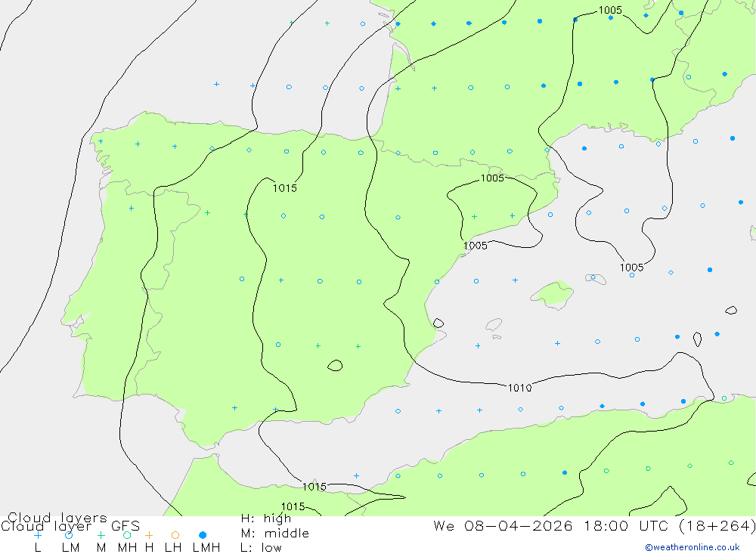The width and height of the screenshot is (756, 554).
Task: Click the 1005 label at the map top
Action: [610, 10]
